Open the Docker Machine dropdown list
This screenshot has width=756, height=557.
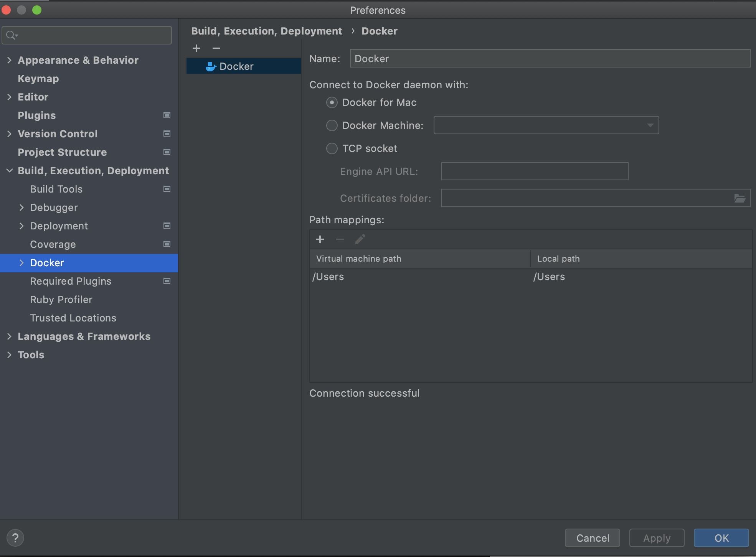click(x=650, y=125)
